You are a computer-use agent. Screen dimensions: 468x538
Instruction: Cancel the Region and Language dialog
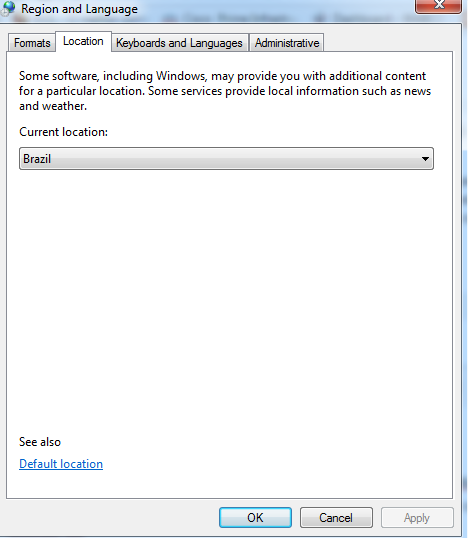coord(336,517)
